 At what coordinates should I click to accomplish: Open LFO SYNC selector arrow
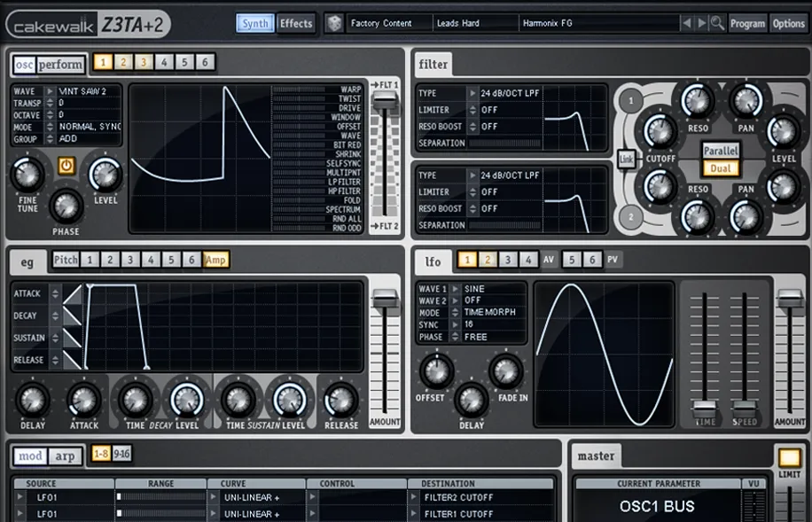point(455,324)
